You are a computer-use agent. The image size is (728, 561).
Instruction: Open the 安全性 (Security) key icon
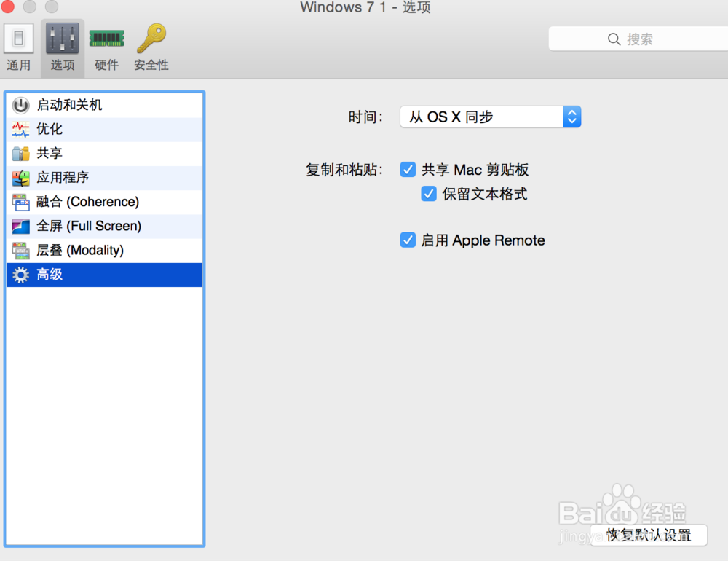(151, 38)
